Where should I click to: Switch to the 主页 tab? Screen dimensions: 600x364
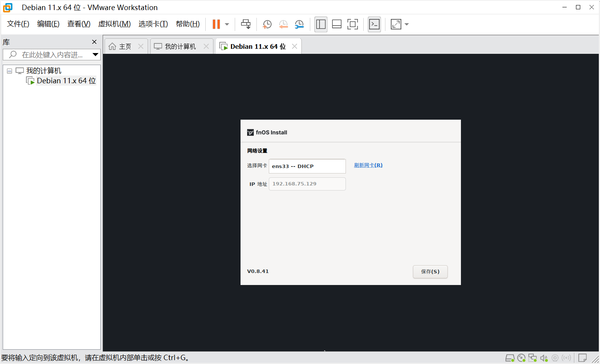(x=126, y=46)
